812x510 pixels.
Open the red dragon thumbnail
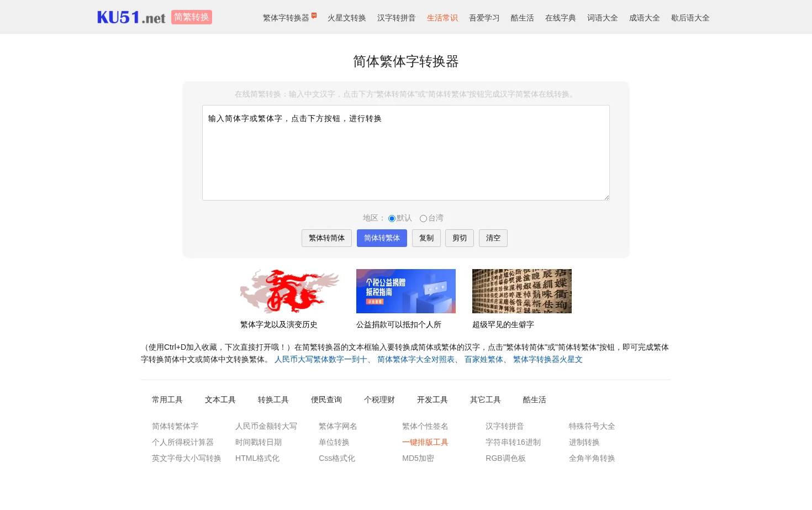pos(290,291)
